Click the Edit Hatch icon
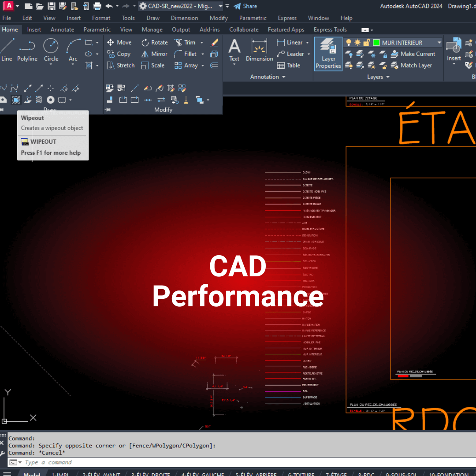This screenshot has height=476, width=476. 171,88
